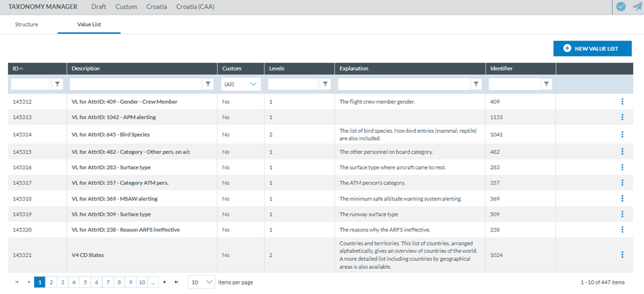Open the items per page dropdown

coord(201,282)
